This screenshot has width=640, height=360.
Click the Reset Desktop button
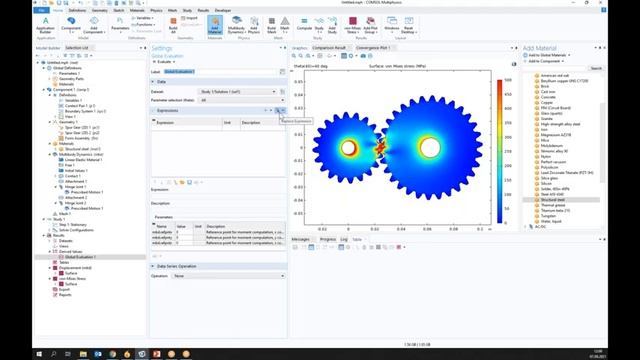(409, 25)
